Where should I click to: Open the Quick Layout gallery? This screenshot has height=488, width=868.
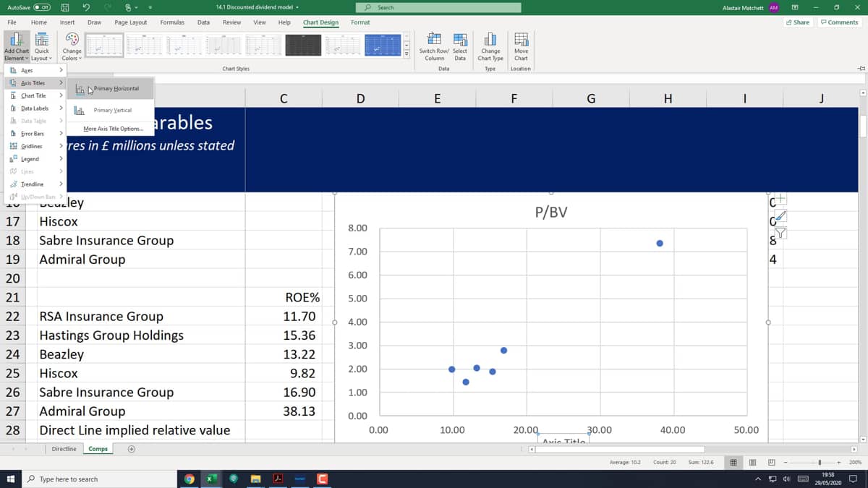pyautogui.click(x=42, y=47)
